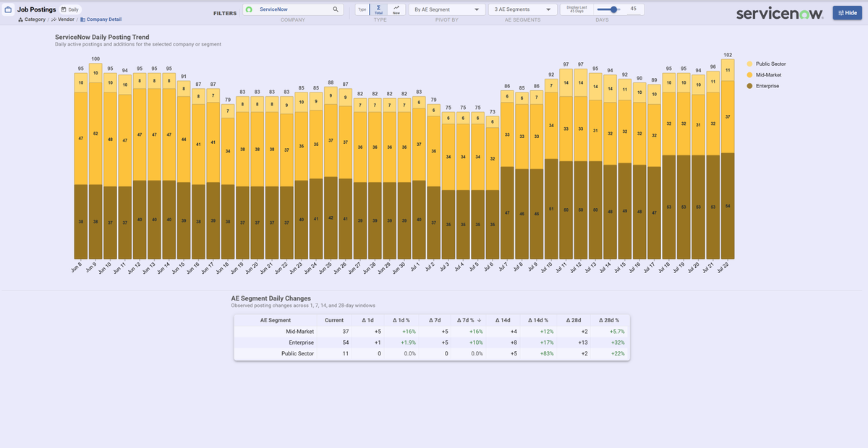Click the ServiceNow company search field

click(x=292, y=9)
